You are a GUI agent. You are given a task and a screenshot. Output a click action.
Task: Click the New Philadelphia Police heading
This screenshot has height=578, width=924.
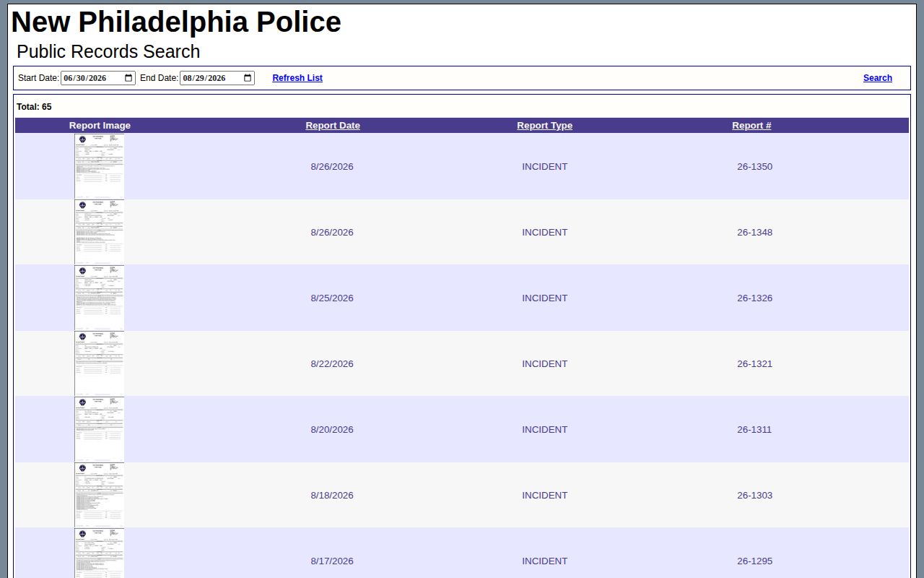coord(176,22)
